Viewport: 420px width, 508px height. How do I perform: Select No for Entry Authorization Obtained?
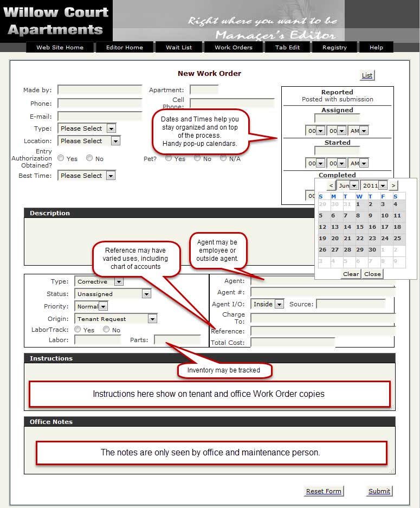click(89, 158)
